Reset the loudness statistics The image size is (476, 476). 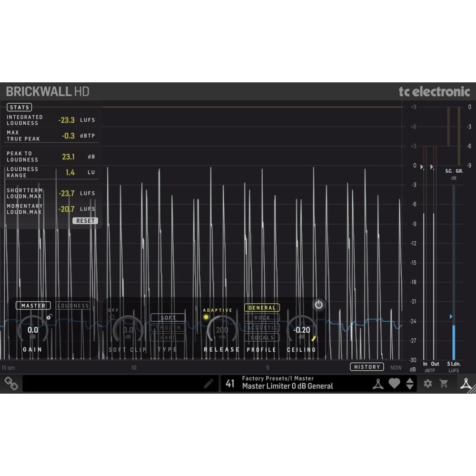[85, 220]
